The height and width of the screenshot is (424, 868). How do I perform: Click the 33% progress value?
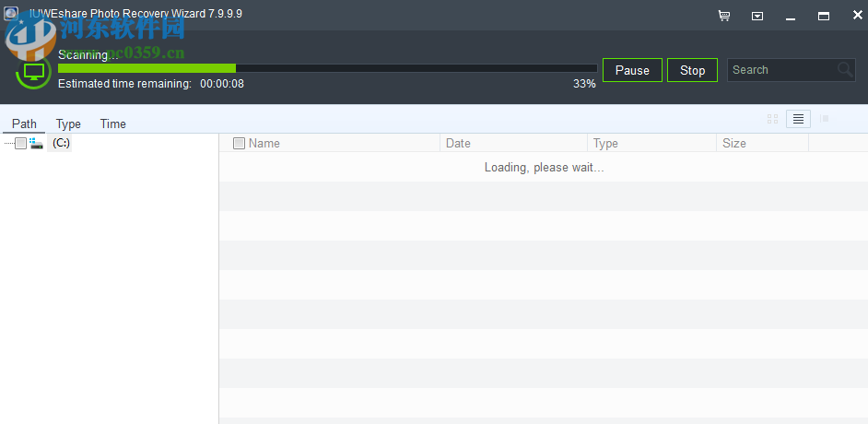(x=584, y=84)
